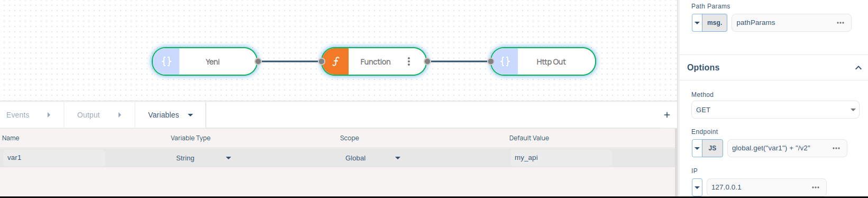The height and width of the screenshot is (198, 868).
Task: Click the Function node's output port
Action: point(427,61)
